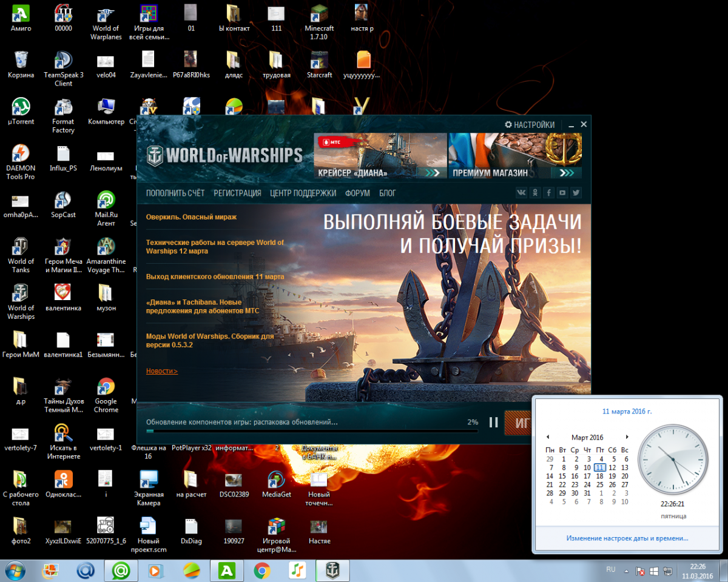Click the RU language indicator
The image size is (728, 582).
coord(611,570)
